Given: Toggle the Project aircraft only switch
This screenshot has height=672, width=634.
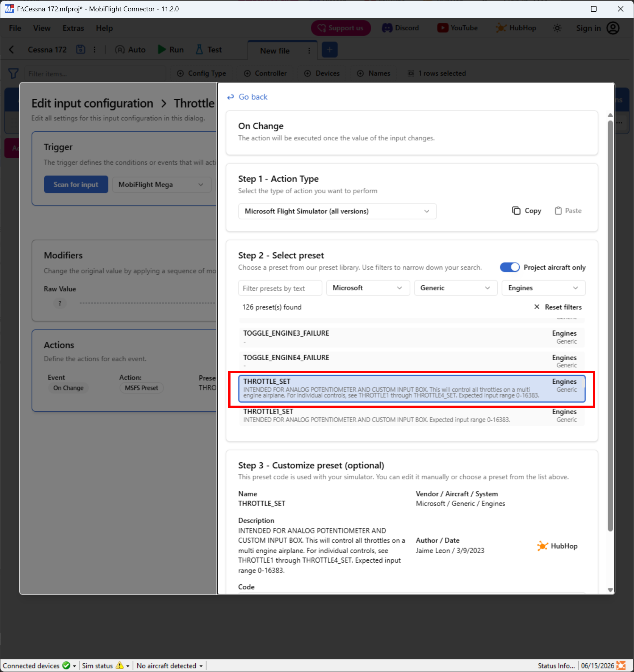Looking at the screenshot, I should [x=509, y=268].
